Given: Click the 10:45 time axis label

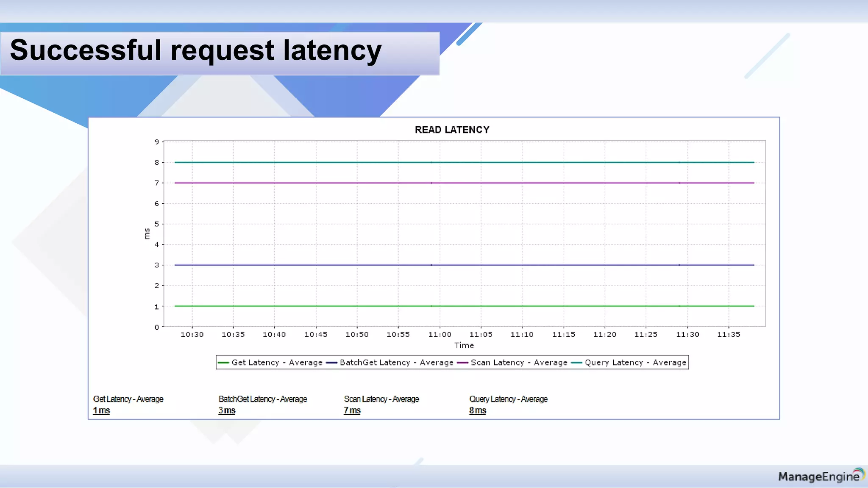Looking at the screenshot, I should click(316, 335).
